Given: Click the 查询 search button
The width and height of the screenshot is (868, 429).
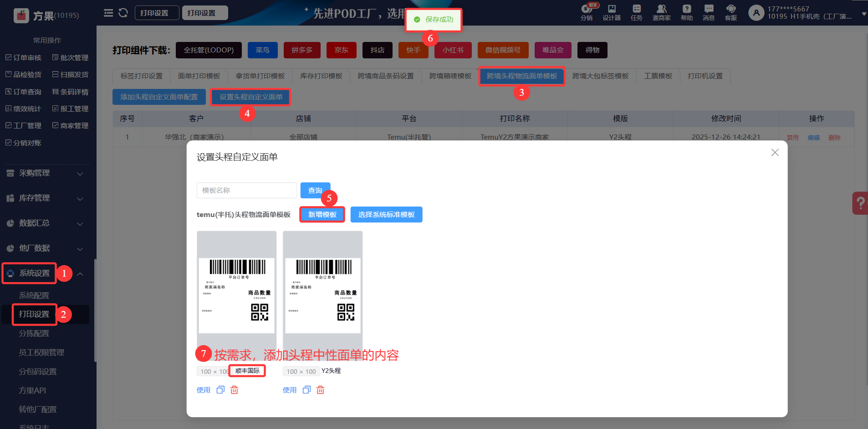Looking at the screenshot, I should point(315,190).
